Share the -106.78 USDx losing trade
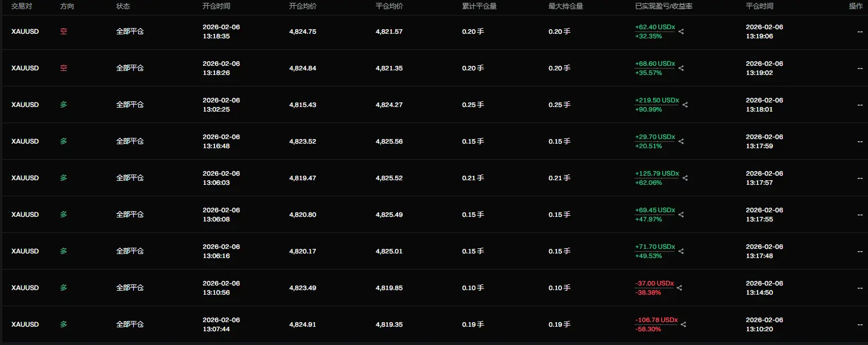868x345 pixels. 683,324
